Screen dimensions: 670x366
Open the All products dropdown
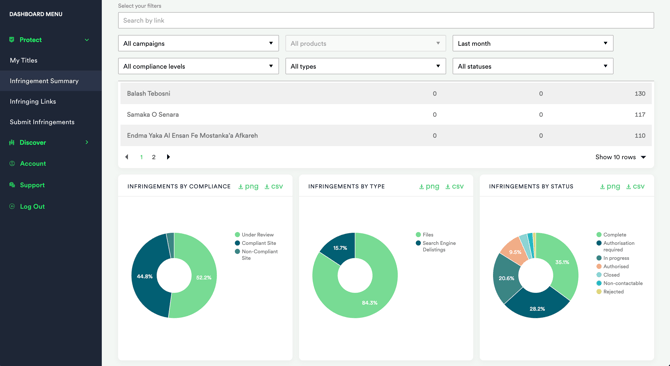pos(365,44)
